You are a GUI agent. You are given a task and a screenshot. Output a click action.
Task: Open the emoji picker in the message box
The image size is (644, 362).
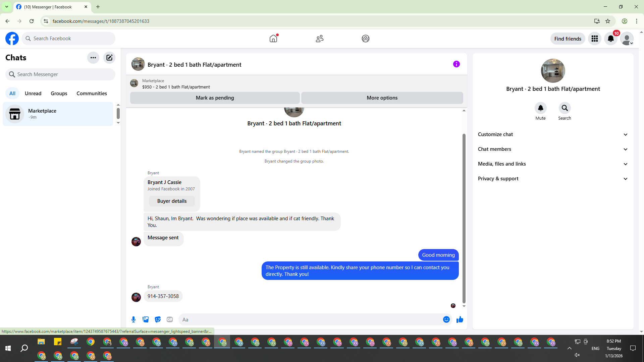coord(446,319)
